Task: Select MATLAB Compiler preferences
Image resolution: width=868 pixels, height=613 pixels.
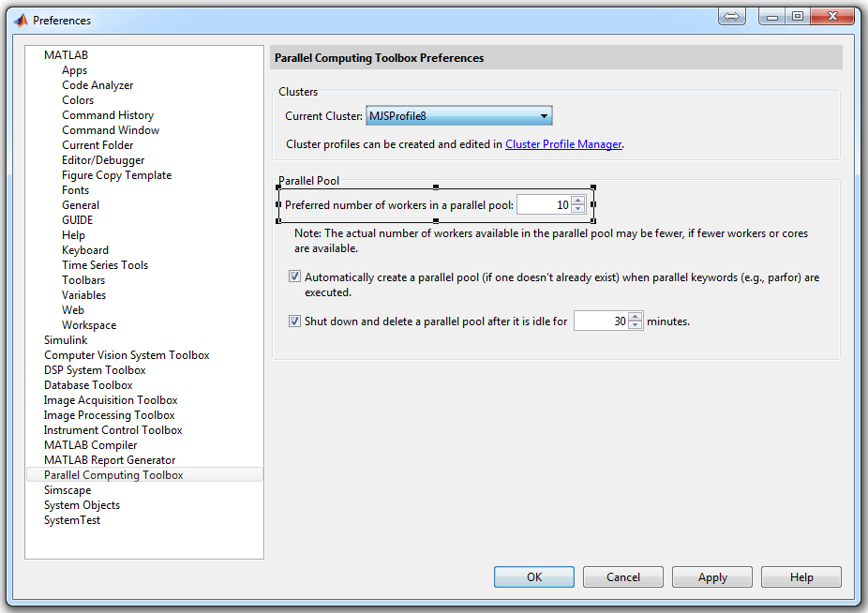Action: 91,444
